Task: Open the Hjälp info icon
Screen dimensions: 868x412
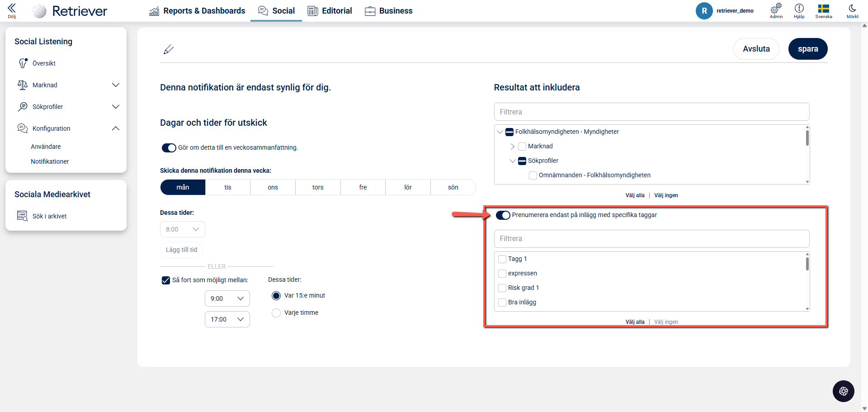Action: (799, 9)
